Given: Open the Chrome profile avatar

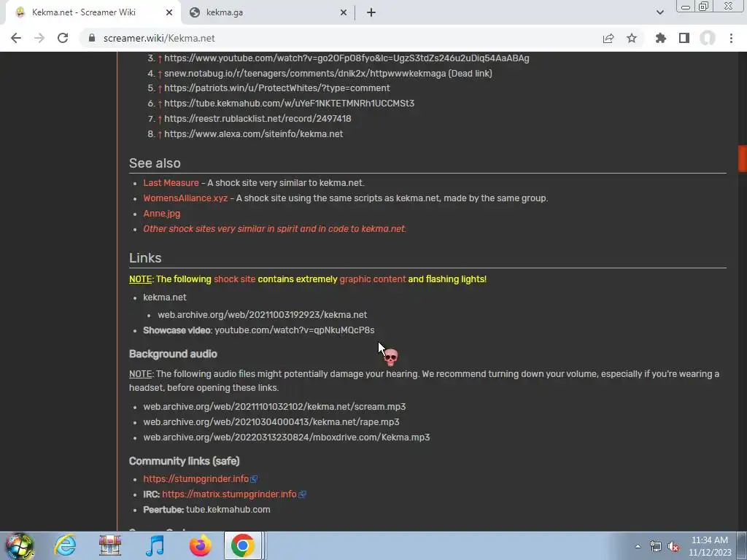Looking at the screenshot, I should click(x=708, y=38).
